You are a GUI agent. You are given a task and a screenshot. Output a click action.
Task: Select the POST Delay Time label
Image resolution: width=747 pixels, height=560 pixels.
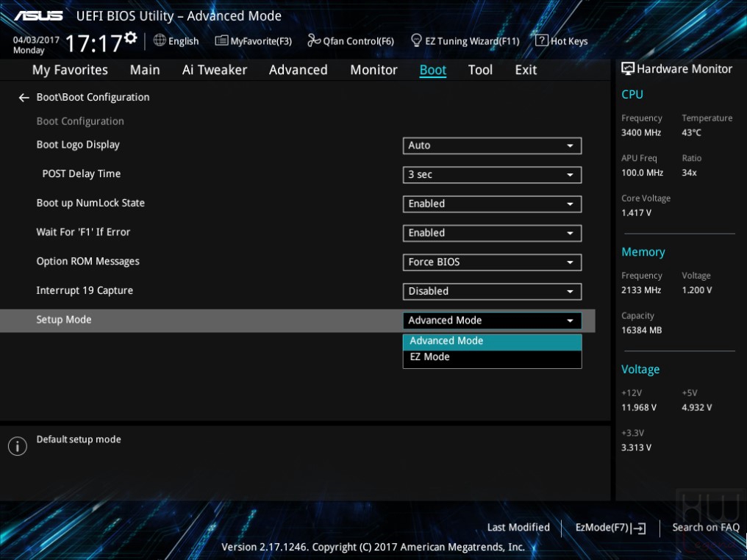click(x=82, y=174)
